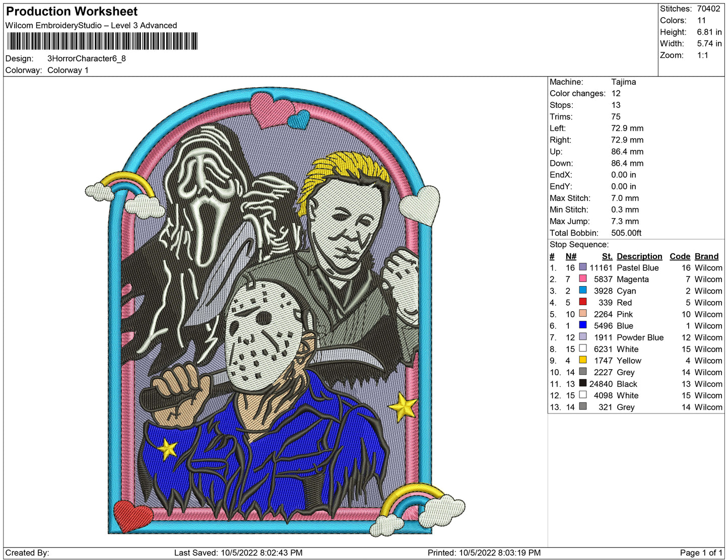Click the White swatch in stop row 8
728x560 pixels.
583,348
